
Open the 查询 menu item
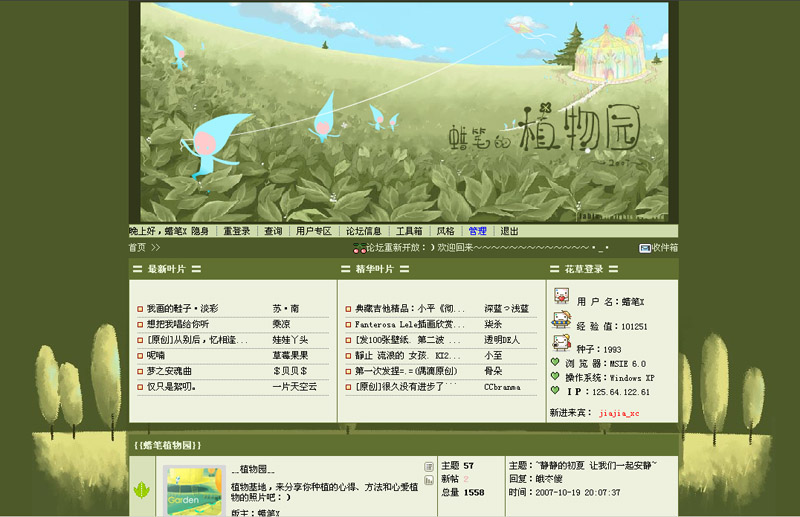[273, 231]
